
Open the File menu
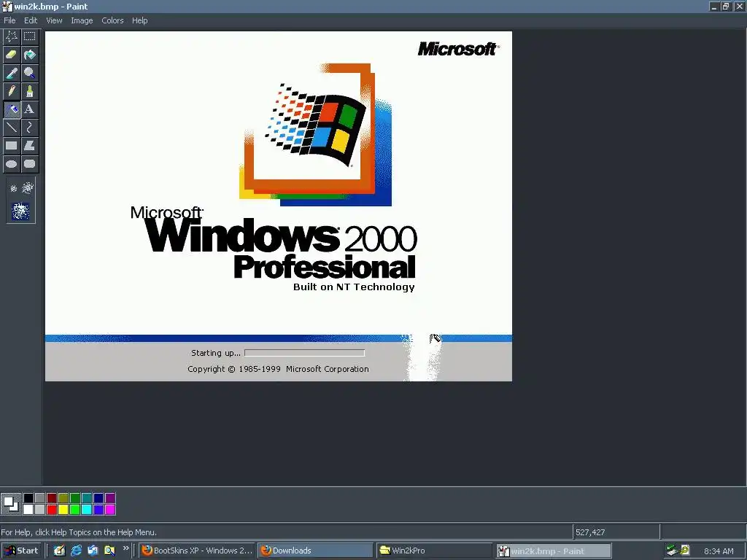pos(9,20)
